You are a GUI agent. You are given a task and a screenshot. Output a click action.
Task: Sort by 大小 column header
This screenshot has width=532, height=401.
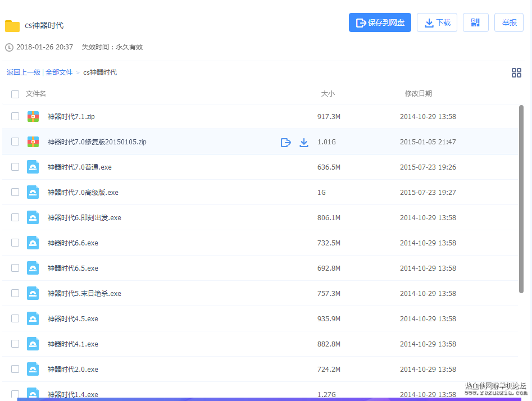(x=328, y=94)
